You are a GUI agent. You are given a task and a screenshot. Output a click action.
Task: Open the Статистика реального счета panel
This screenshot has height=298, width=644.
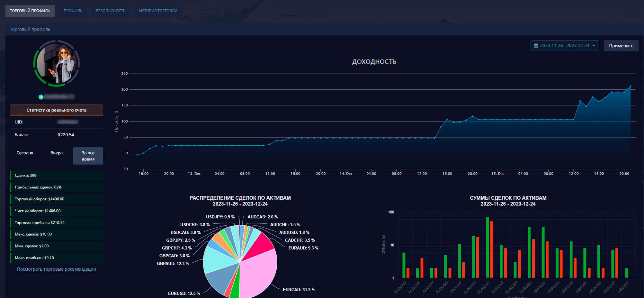click(56, 110)
